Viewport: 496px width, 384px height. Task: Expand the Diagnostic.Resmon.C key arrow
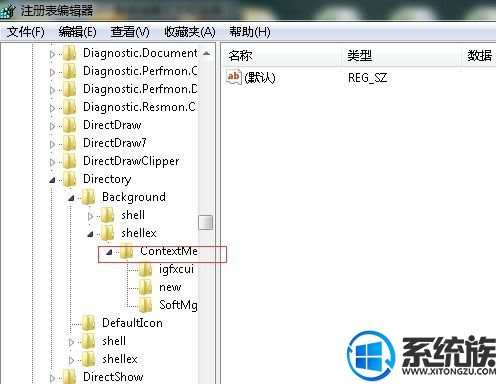52,108
